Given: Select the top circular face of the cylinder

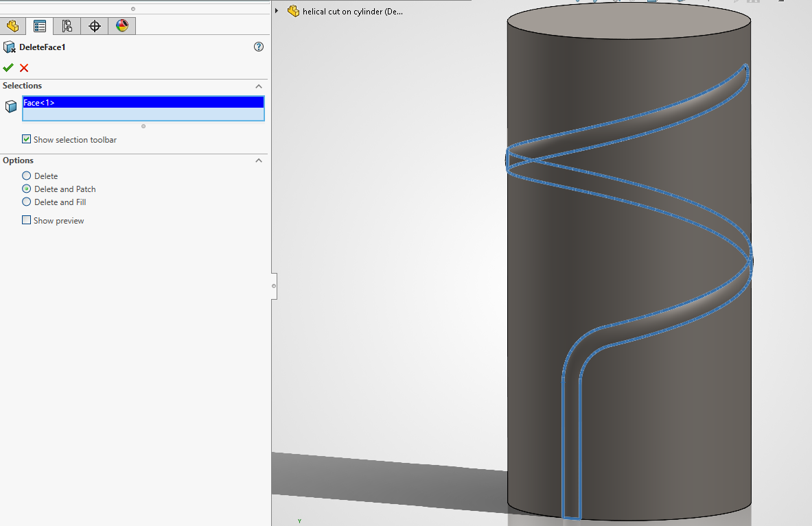Looking at the screenshot, I should point(629,21).
